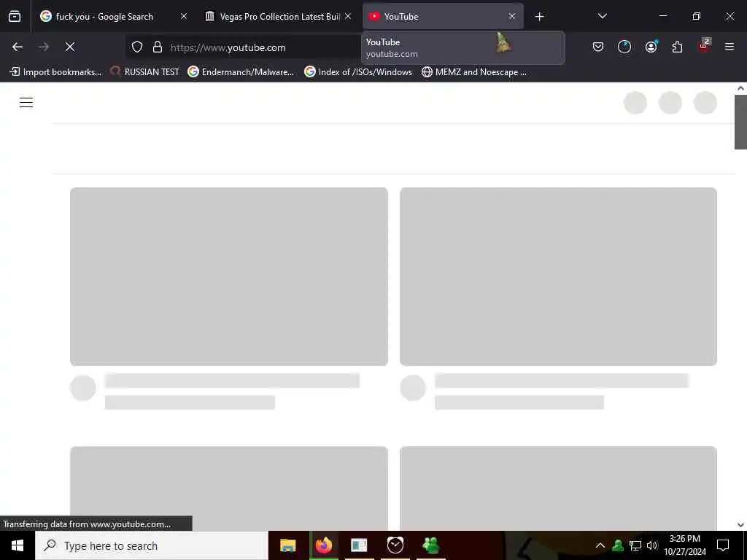Expand the list all tabs dropdown
Screen dimensions: 747x560
click(x=602, y=17)
